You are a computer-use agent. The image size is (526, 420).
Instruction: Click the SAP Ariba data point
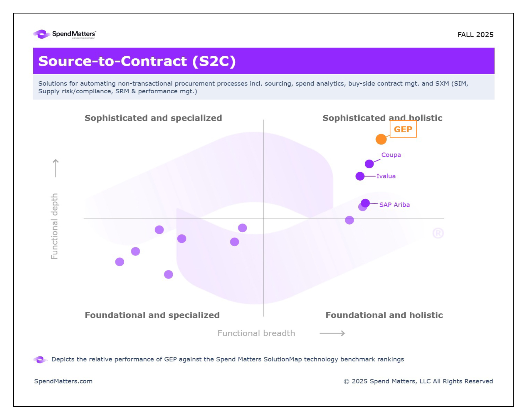[x=365, y=203]
